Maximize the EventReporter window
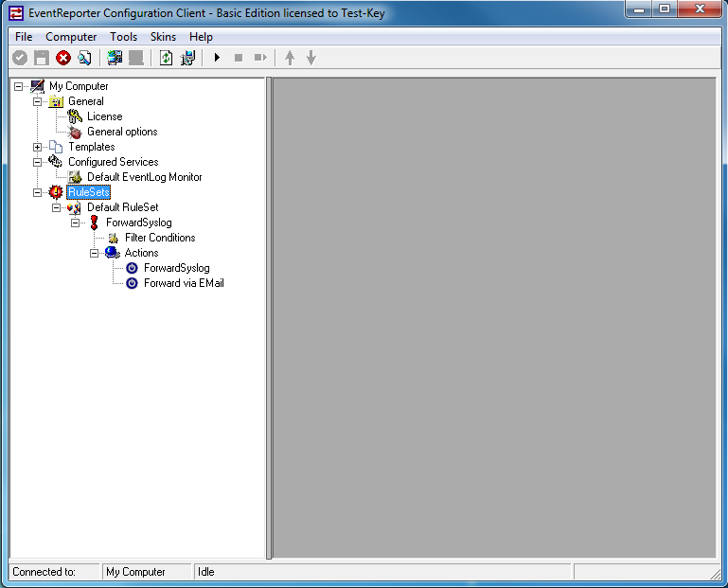 [x=665, y=9]
